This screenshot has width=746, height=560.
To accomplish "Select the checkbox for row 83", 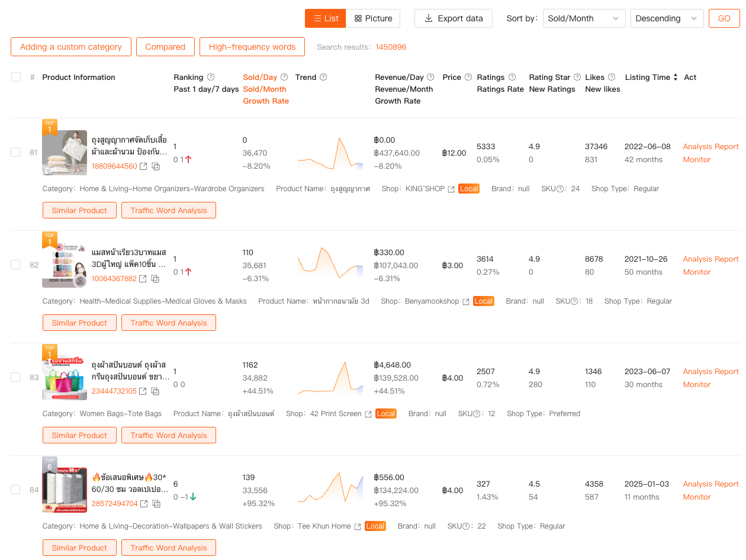I will (16, 377).
